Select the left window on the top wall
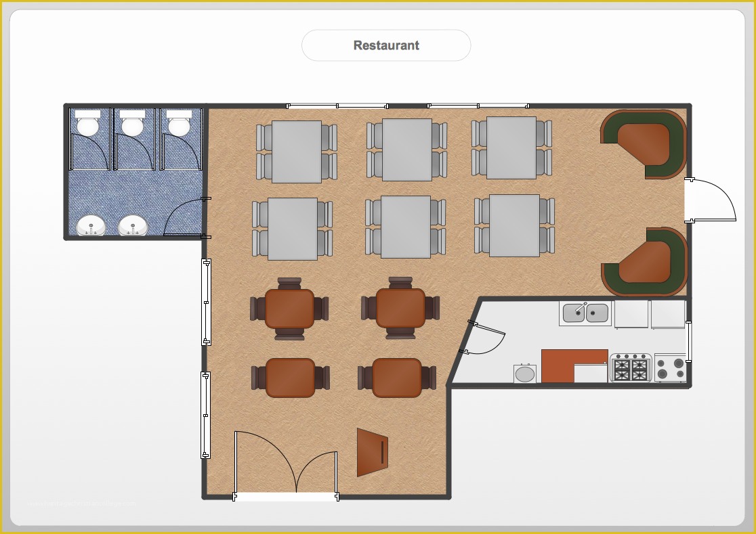Screen dimensions: 756x534 [x=337, y=106]
